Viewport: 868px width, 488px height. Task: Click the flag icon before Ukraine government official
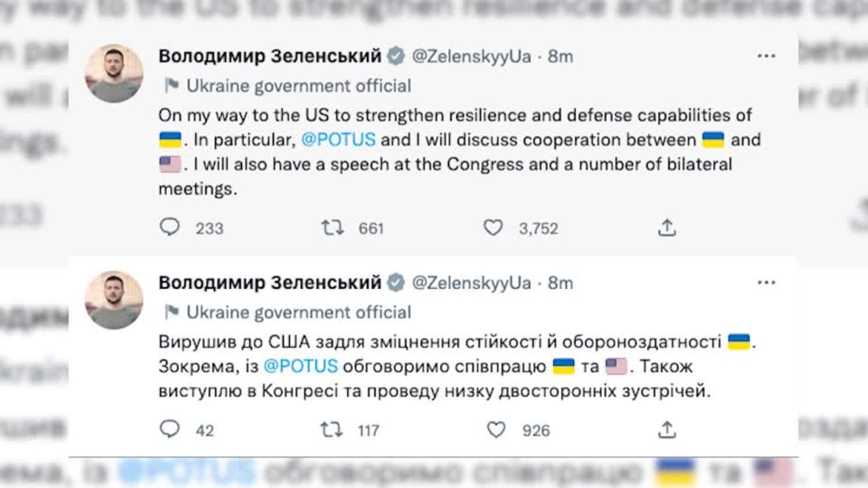click(x=171, y=86)
